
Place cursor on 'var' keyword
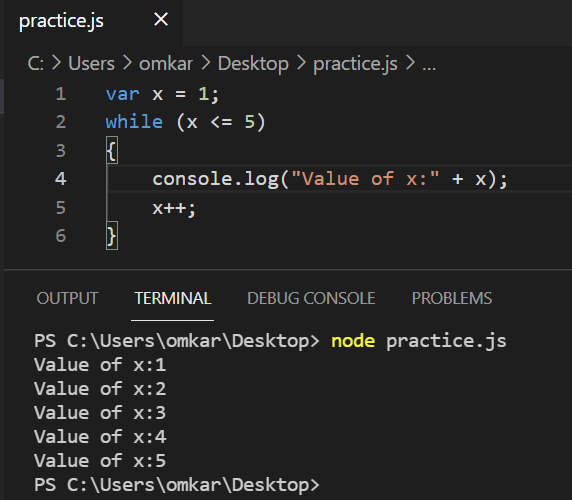pyautogui.click(x=123, y=94)
